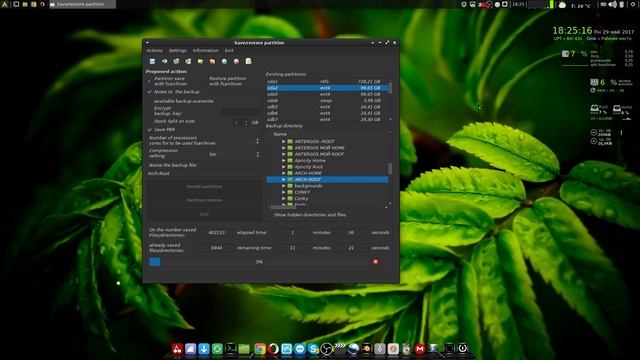Launch Google Chrome from the dock
The width and height of the screenshot is (640, 360).
click(260, 349)
